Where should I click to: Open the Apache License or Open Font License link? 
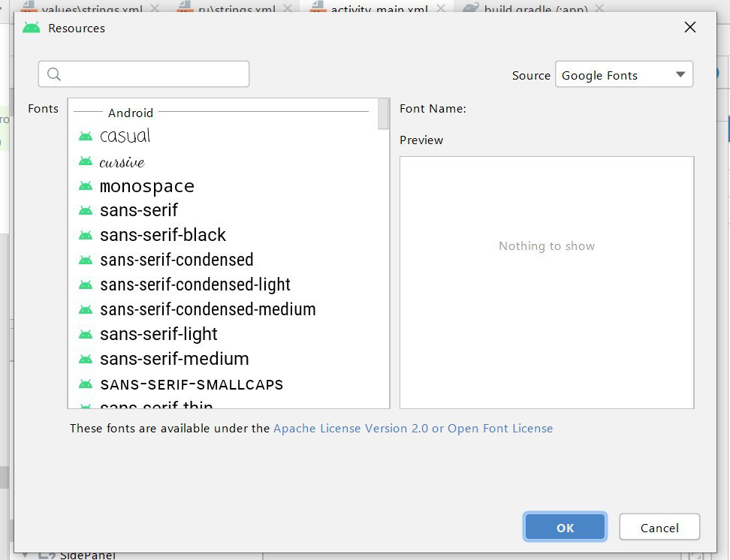click(413, 429)
